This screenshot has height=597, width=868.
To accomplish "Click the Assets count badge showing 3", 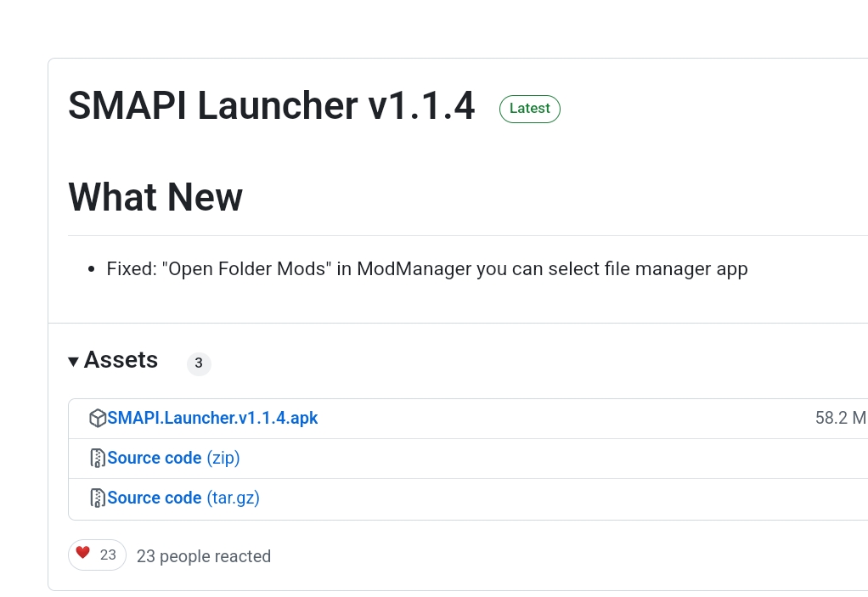I will click(x=199, y=363).
